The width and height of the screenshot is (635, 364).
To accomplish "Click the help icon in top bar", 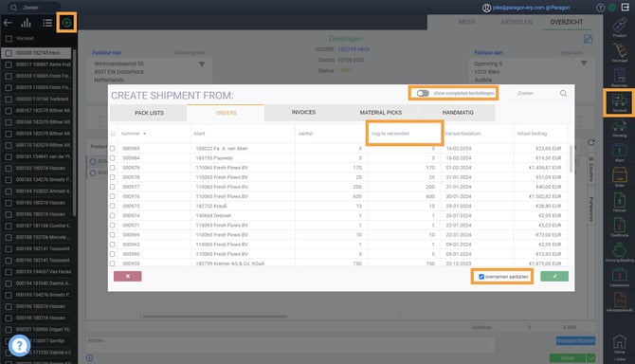I will coord(600,8).
